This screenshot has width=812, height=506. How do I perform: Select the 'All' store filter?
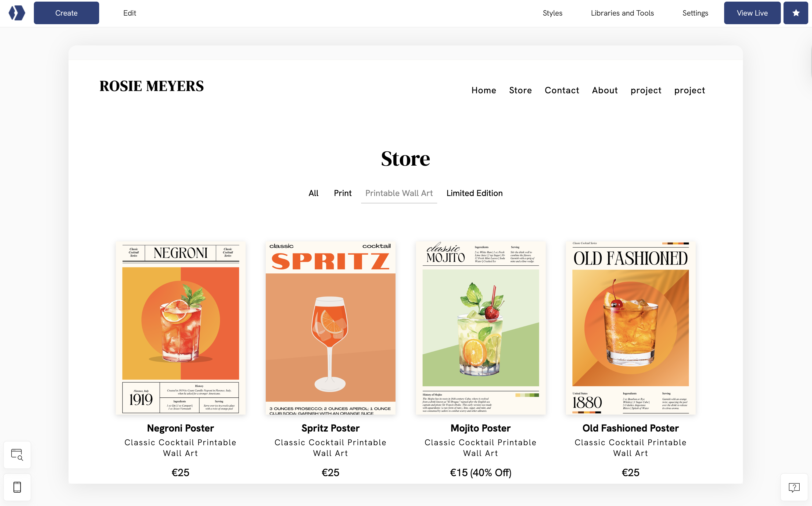coord(313,193)
